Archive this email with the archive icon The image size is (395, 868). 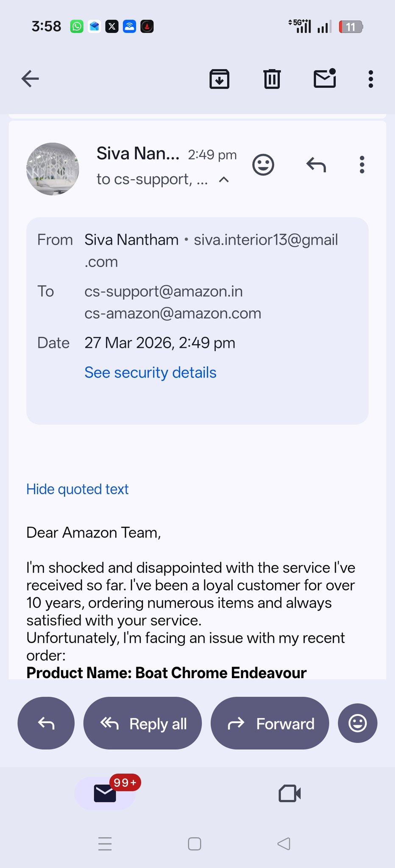click(x=220, y=79)
